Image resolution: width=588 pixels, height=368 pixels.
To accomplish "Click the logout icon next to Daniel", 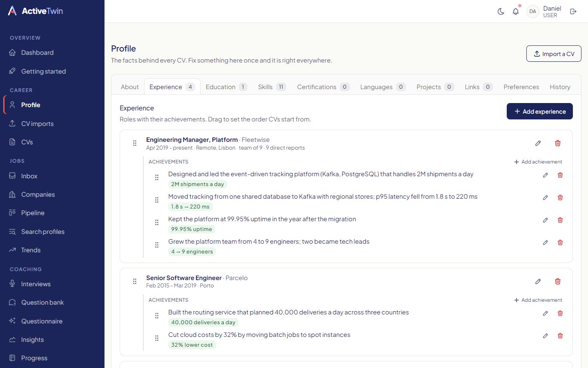I will (573, 11).
